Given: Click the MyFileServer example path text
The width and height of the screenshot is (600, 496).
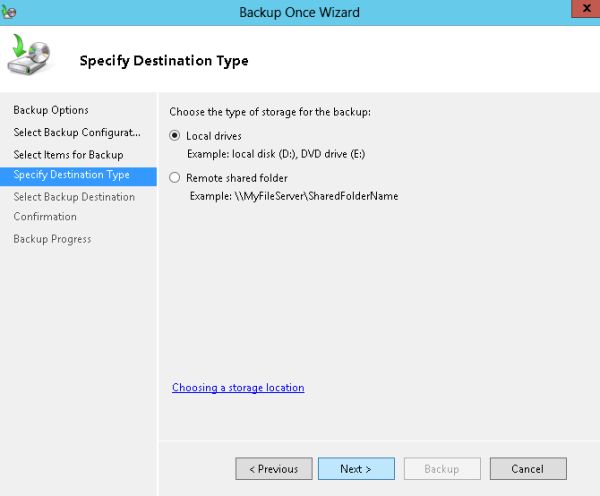Looking at the screenshot, I should pyautogui.click(x=294, y=196).
